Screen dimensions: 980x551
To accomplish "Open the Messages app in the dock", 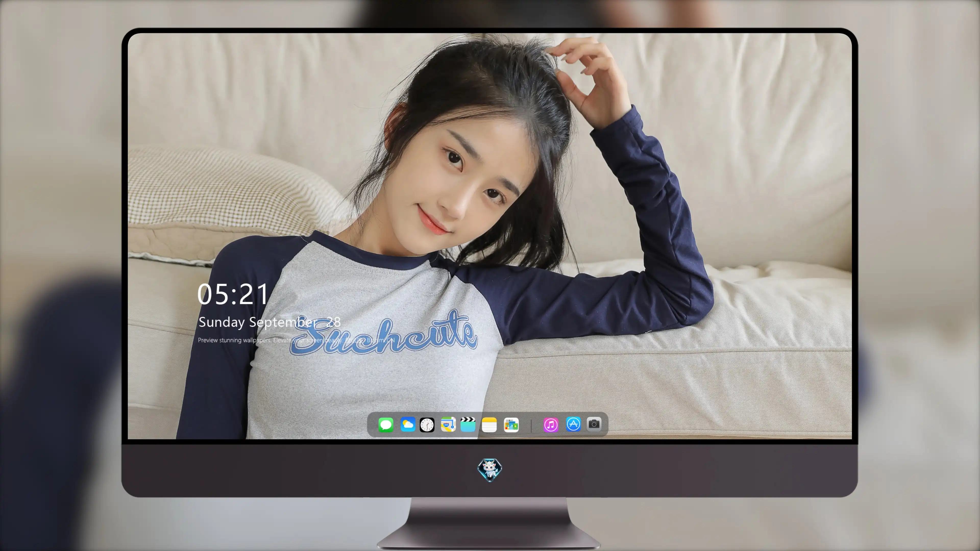I will [x=386, y=424].
